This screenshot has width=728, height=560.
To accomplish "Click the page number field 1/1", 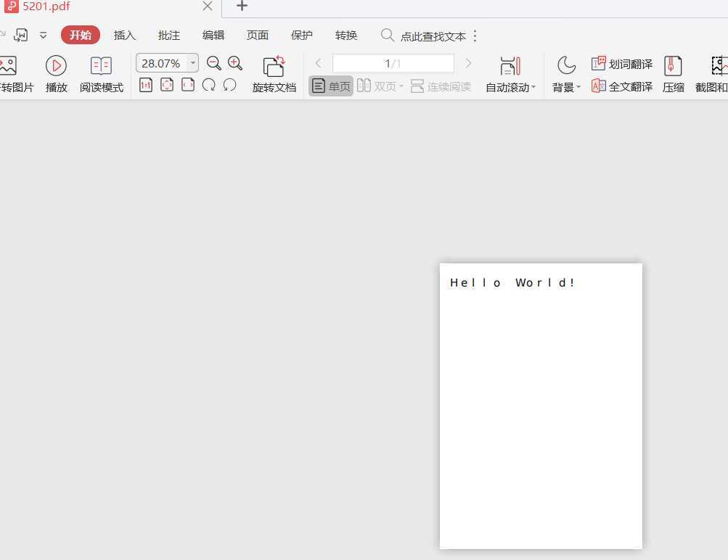I will click(393, 63).
